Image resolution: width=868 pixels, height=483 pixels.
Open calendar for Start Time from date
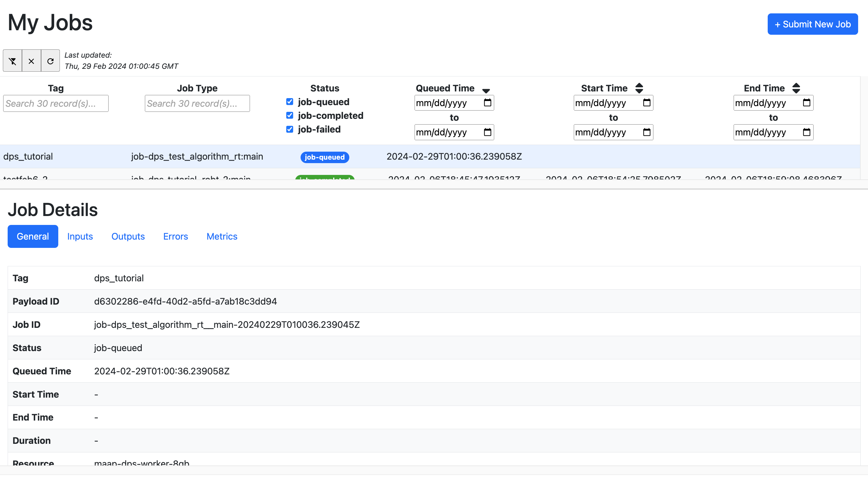(x=647, y=103)
